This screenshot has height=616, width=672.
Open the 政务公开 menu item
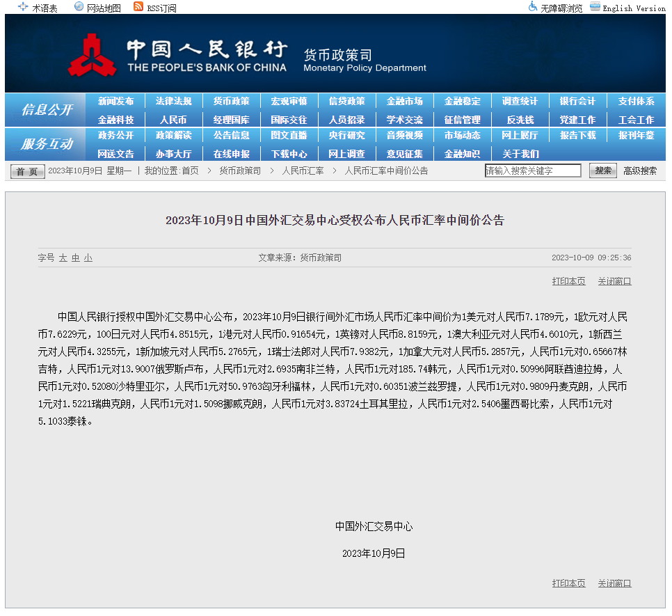[115, 136]
